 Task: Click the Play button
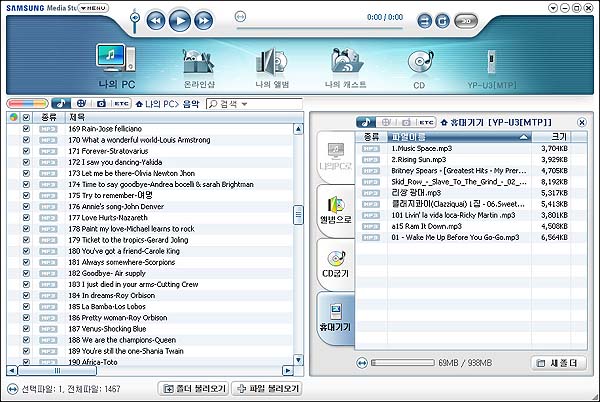coord(180,20)
